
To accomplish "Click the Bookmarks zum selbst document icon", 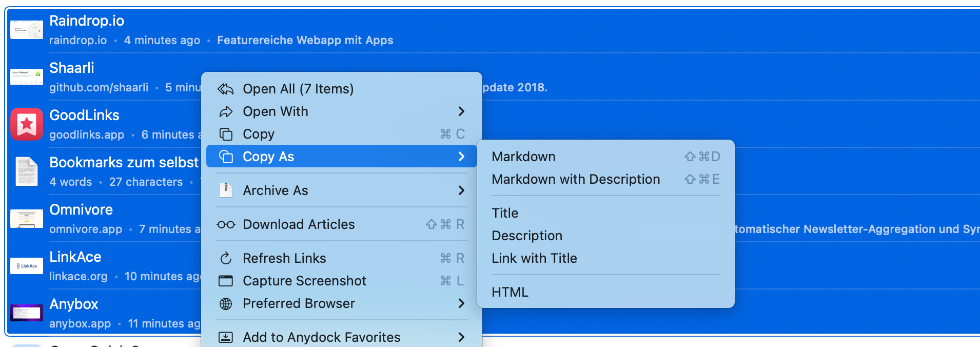I will 27,171.
